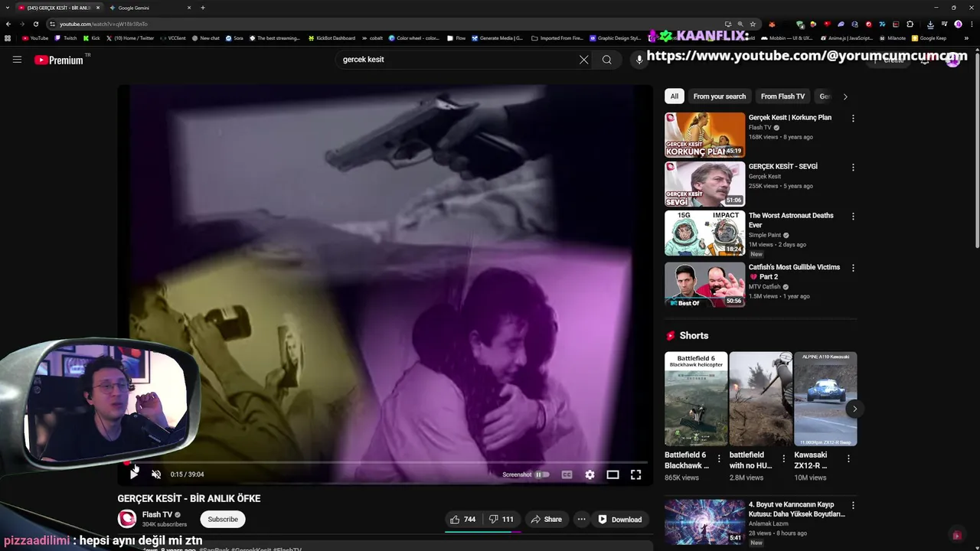Go to YouTube Premium home logo
980x551 pixels.
pos(59,60)
